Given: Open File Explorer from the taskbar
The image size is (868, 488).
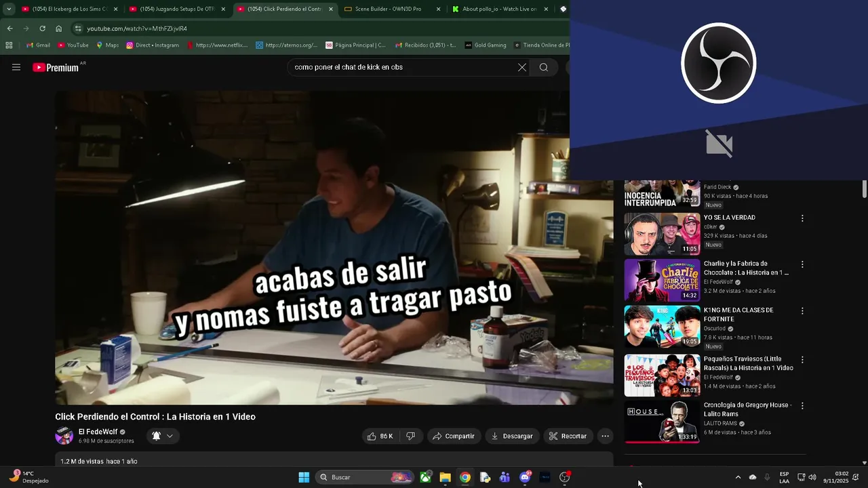Looking at the screenshot, I should pos(445,477).
